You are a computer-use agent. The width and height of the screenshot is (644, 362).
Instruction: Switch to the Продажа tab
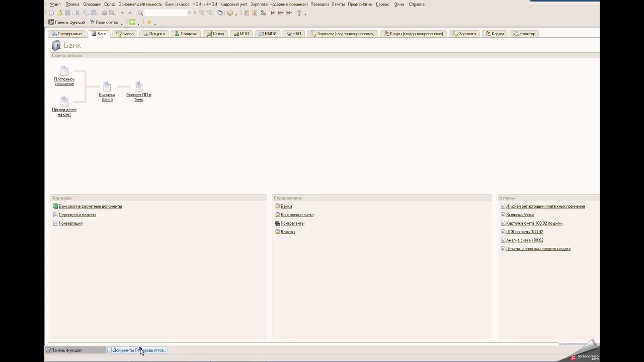tap(186, 34)
